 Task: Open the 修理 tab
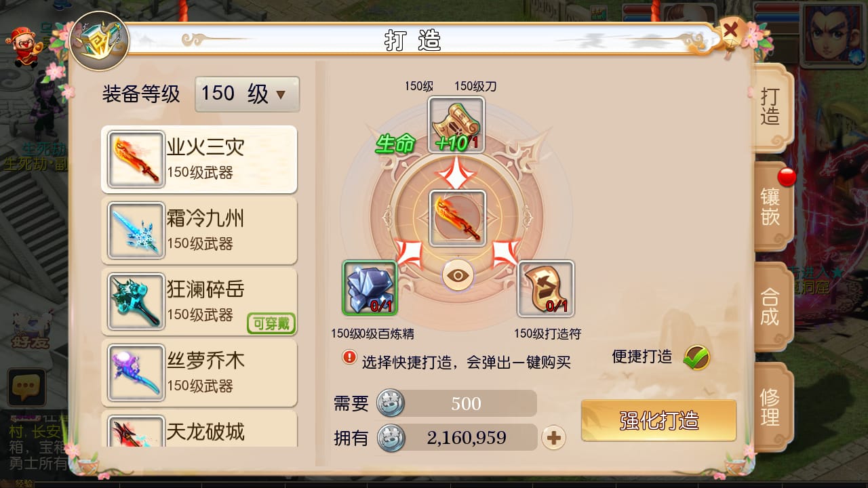click(x=771, y=407)
